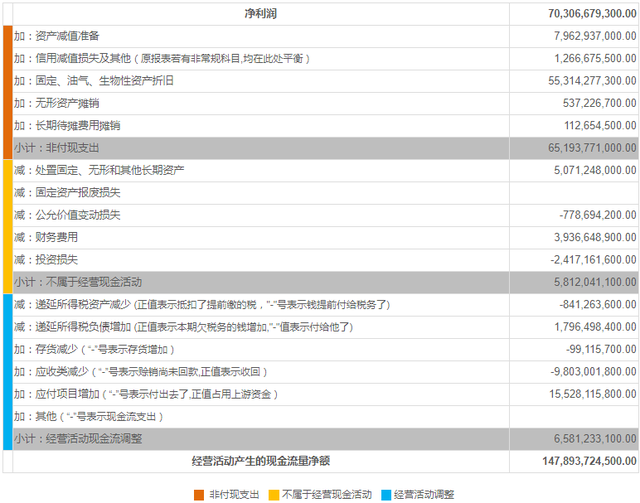Image resolution: width=640 pixels, height=503 pixels.
Task: Click the value 7,962,937,000.00
Action: (595, 36)
